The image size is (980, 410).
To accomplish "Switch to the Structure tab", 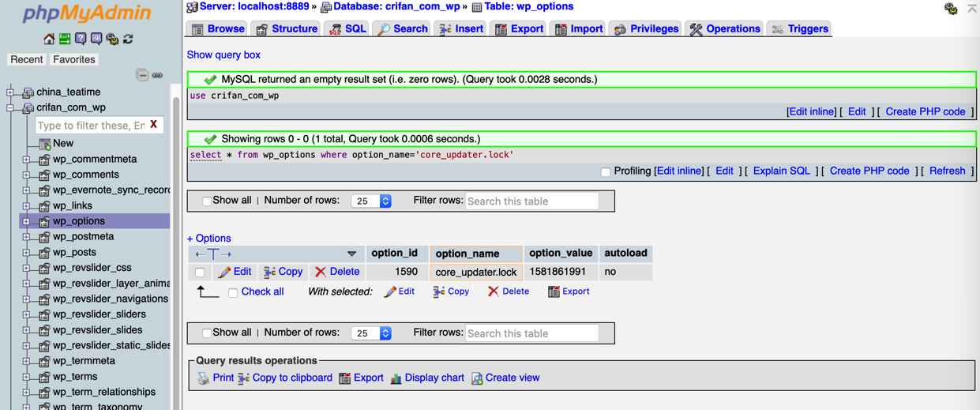I will [x=287, y=28].
